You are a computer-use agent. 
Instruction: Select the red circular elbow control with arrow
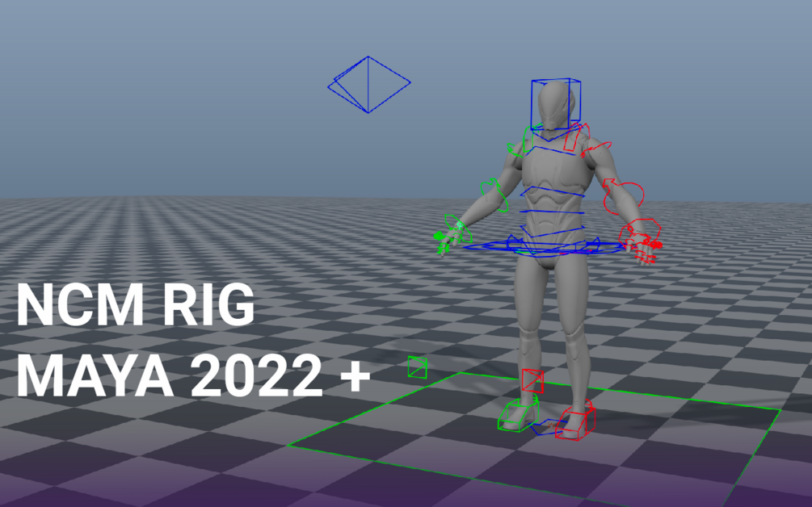[624, 196]
